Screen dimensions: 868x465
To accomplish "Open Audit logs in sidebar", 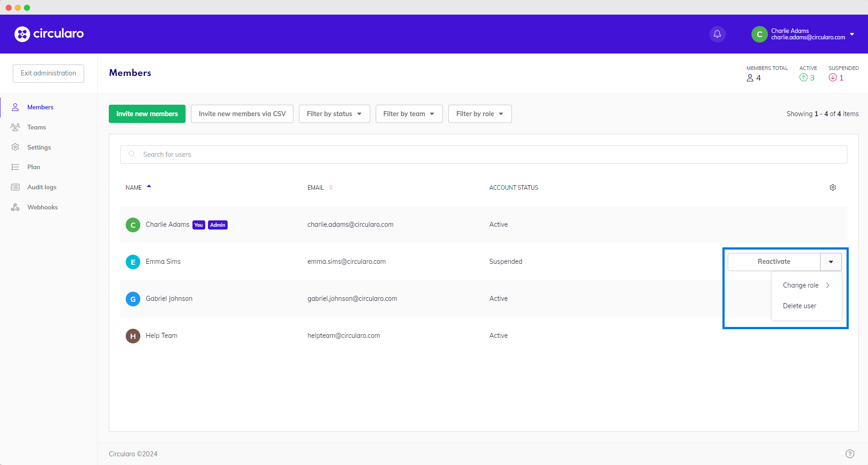I will (x=42, y=187).
